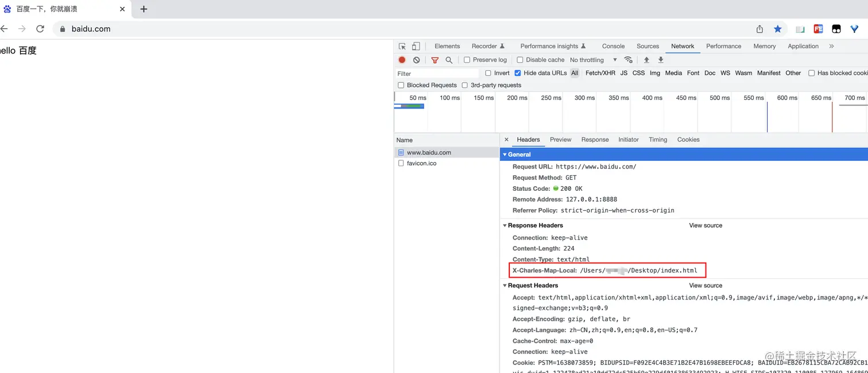Viewport: 868px width, 373px height.
Task: Open a new browser tab
Action: pyautogui.click(x=144, y=9)
